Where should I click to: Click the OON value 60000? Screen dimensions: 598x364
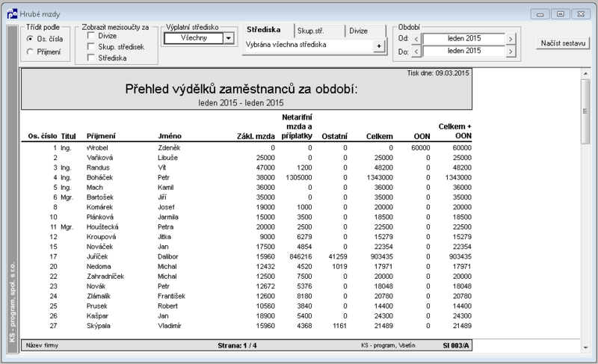(x=421, y=148)
